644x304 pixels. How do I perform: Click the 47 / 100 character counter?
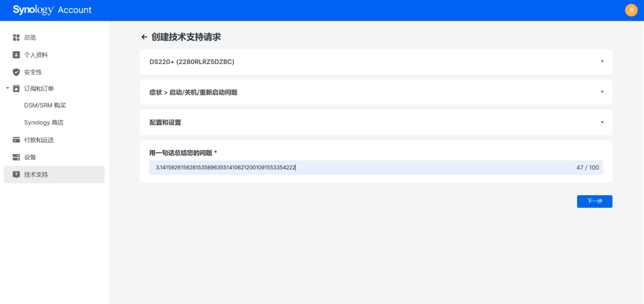coord(588,168)
